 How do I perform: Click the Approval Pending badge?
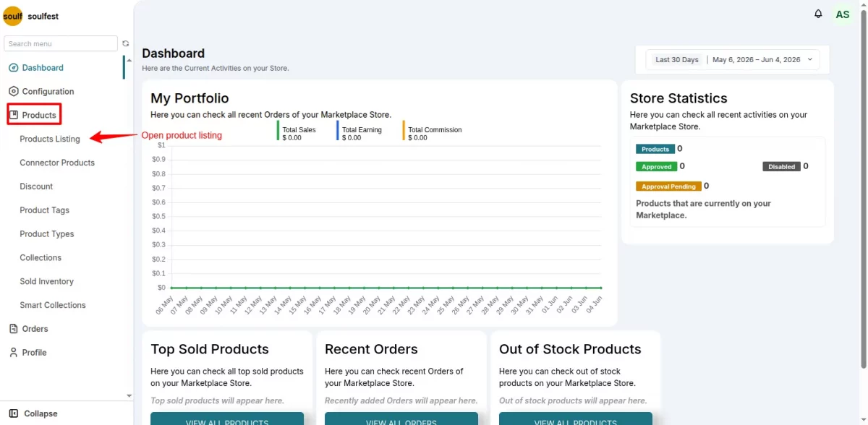tap(668, 186)
